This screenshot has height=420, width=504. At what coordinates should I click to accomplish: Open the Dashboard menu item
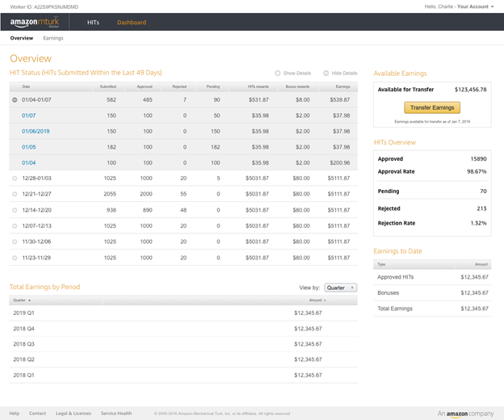(132, 23)
